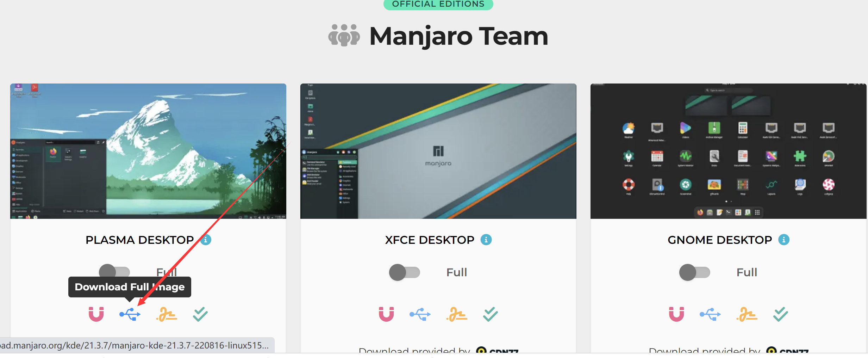Open the GNOME Desktop screenshot thumbnail
Viewport: 868px width, 358px height.
[729, 151]
